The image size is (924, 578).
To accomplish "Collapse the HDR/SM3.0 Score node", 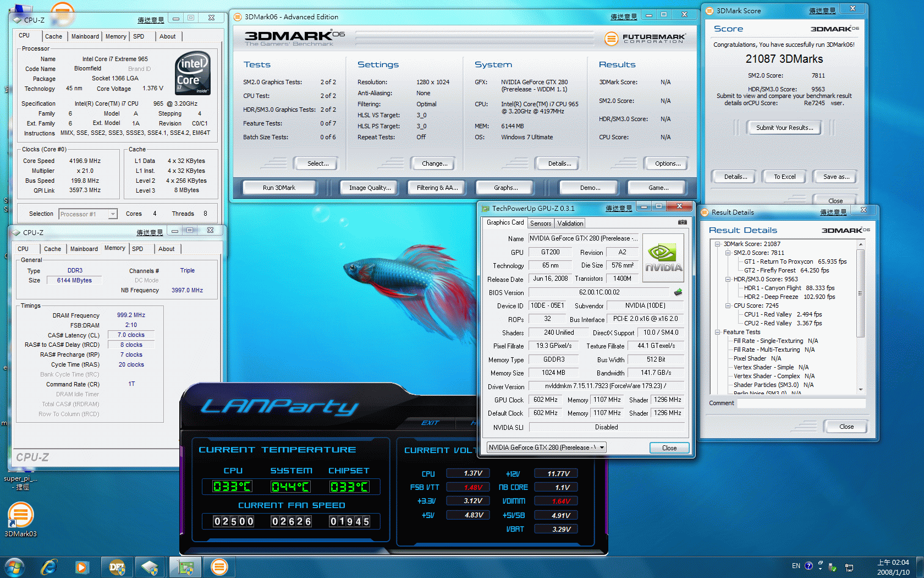I will 727,279.
